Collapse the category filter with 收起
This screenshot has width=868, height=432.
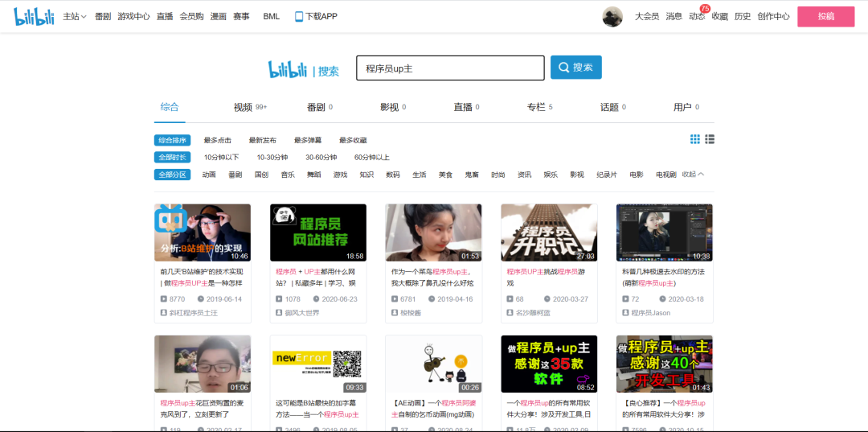click(693, 174)
